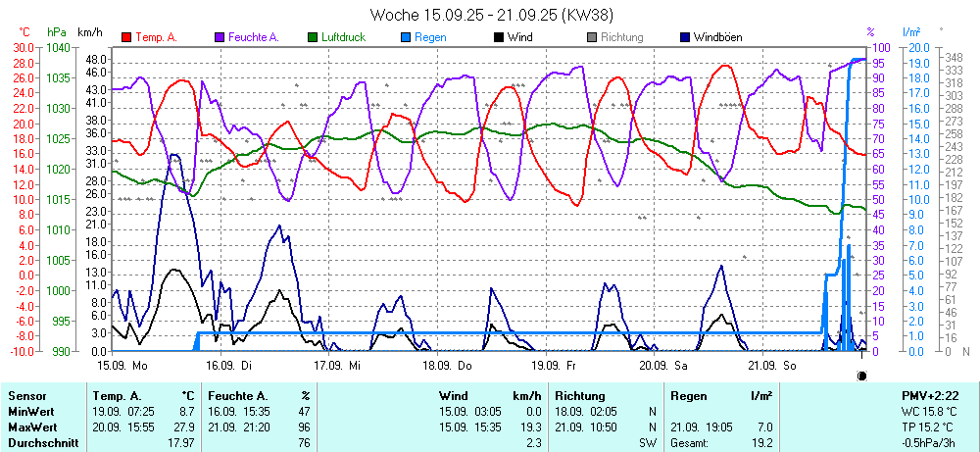Select the 17.09. Mi date label
This screenshot has width=980, height=452.
[x=338, y=364]
